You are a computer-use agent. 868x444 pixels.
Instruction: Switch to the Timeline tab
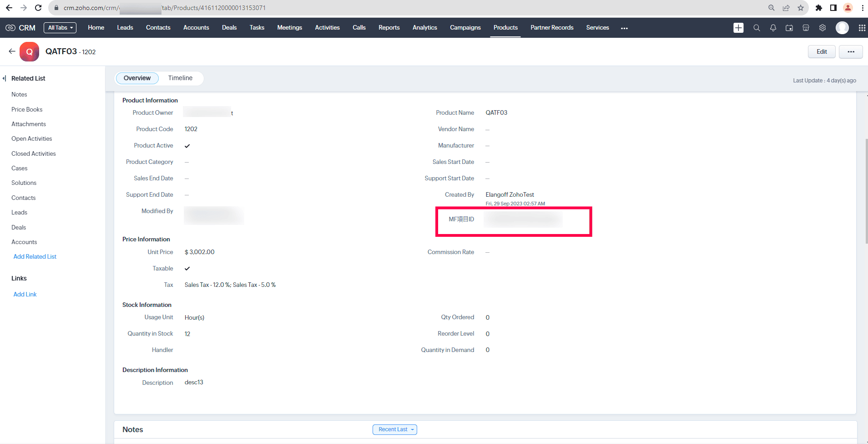[180, 78]
